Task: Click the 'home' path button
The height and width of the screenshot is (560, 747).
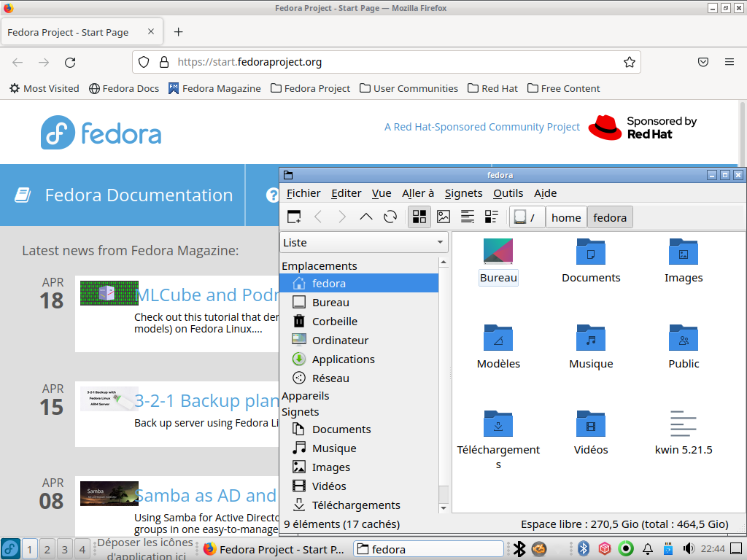Action: click(x=566, y=217)
